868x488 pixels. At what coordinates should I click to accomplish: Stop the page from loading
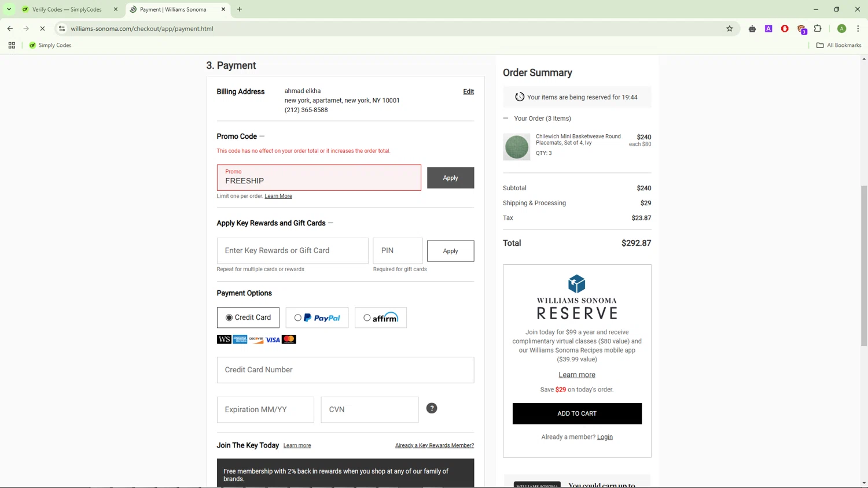click(x=42, y=28)
